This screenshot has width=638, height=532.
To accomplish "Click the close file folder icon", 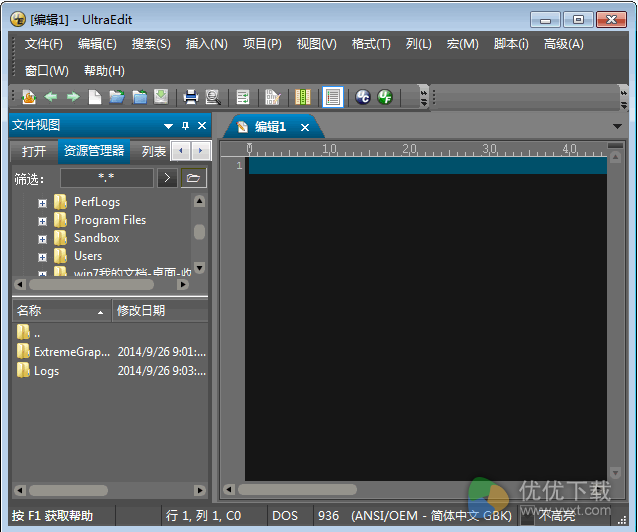I will click(x=140, y=97).
